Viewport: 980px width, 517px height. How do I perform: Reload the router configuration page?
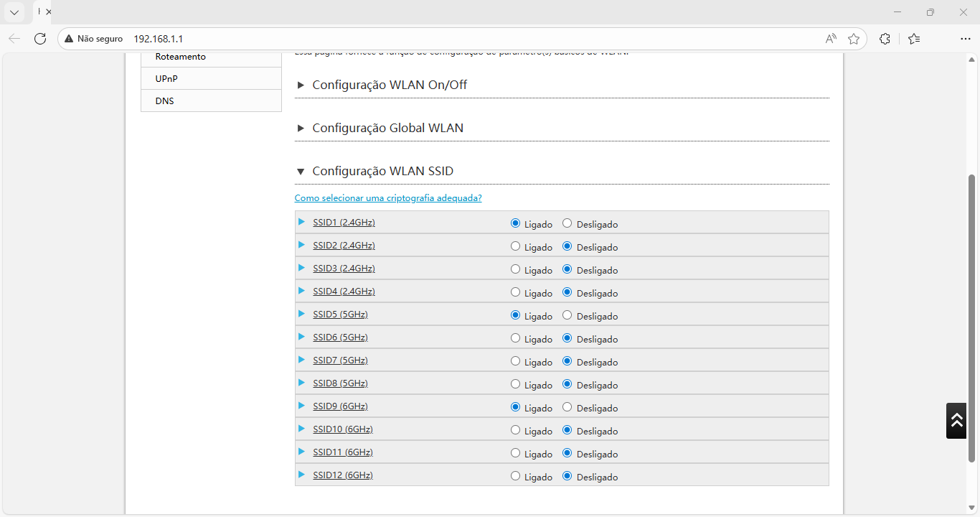40,39
